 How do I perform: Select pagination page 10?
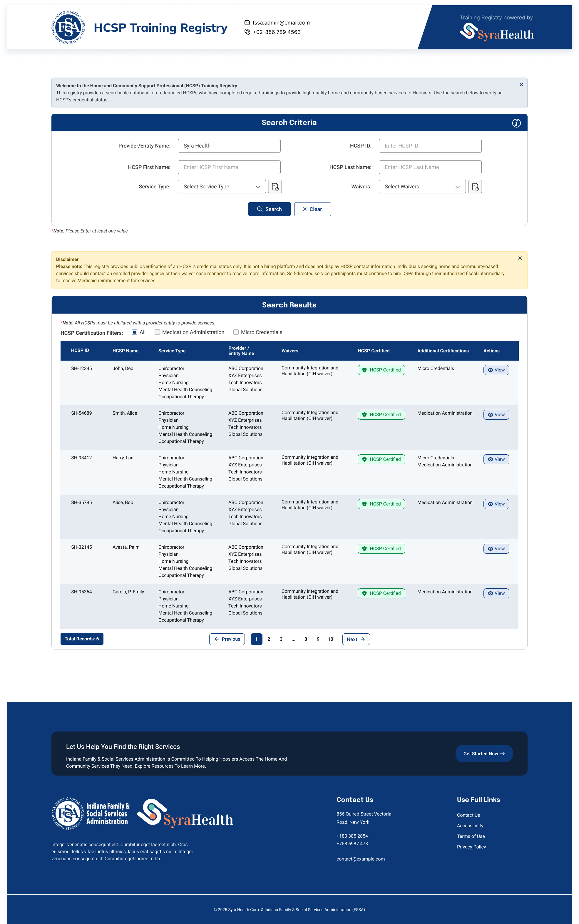click(x=330, y=639)
